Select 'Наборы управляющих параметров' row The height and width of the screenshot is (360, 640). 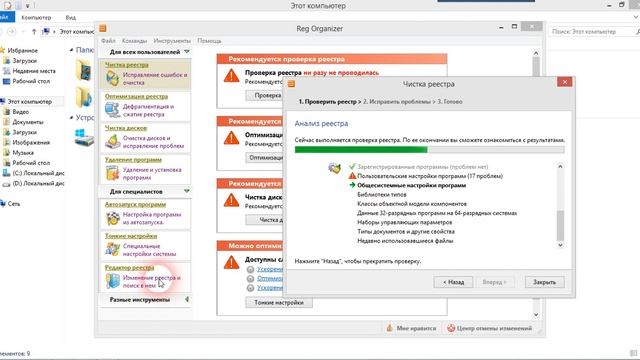tap(404, 222)
